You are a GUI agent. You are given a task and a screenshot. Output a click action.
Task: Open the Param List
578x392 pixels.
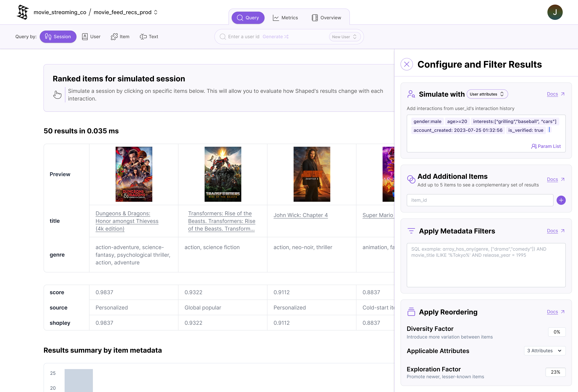pos(546,146)
